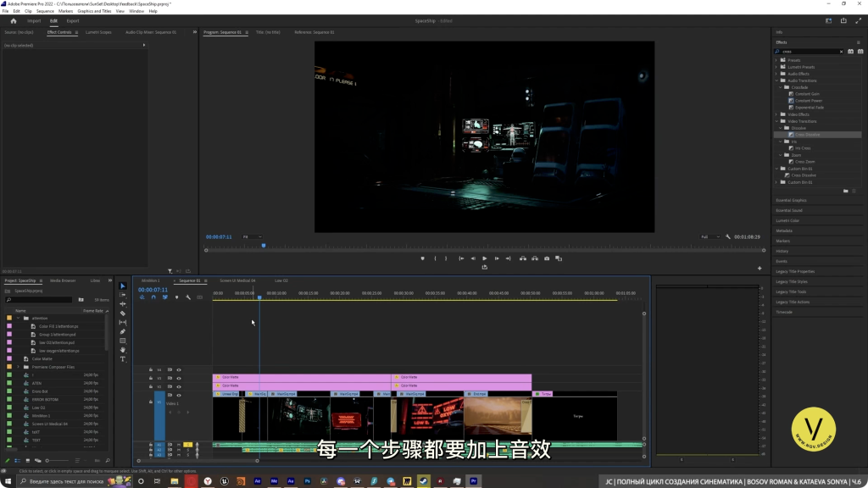Switch to the Lumetri Scopes tab
The width and height of the screenshot is (868, 488).
point(98,32)
